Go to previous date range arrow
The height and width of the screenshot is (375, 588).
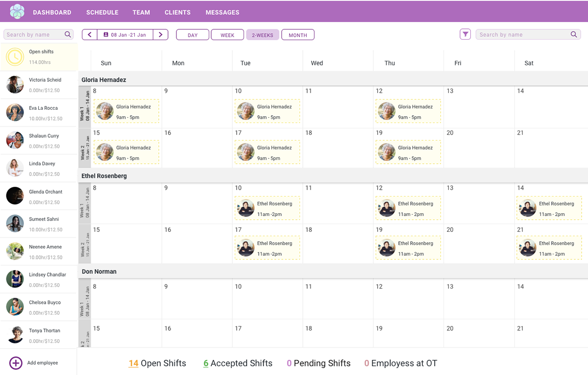point(89,35)
